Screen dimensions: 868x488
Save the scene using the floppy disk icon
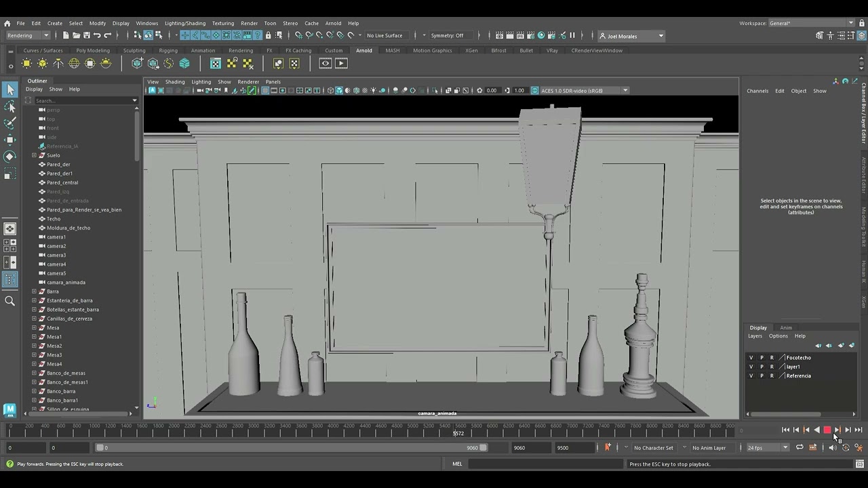pos(87,35)
